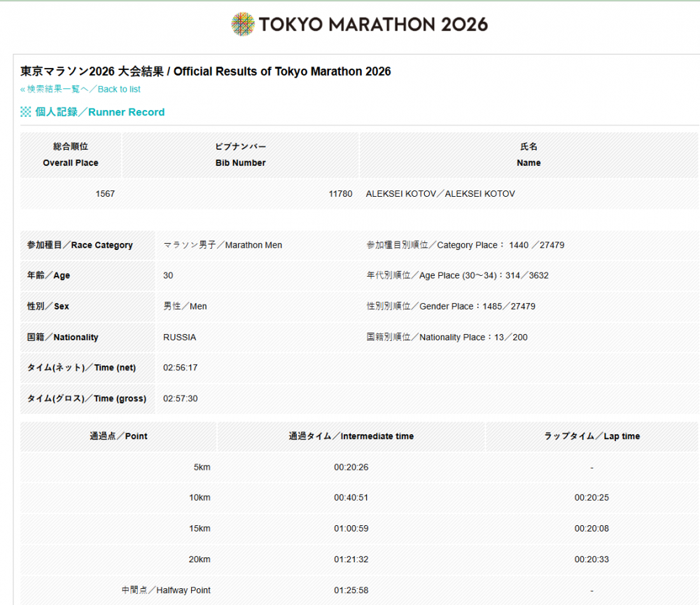
Task: Select the Halfway Point time 01:25:58
Action: click(351, 590)
